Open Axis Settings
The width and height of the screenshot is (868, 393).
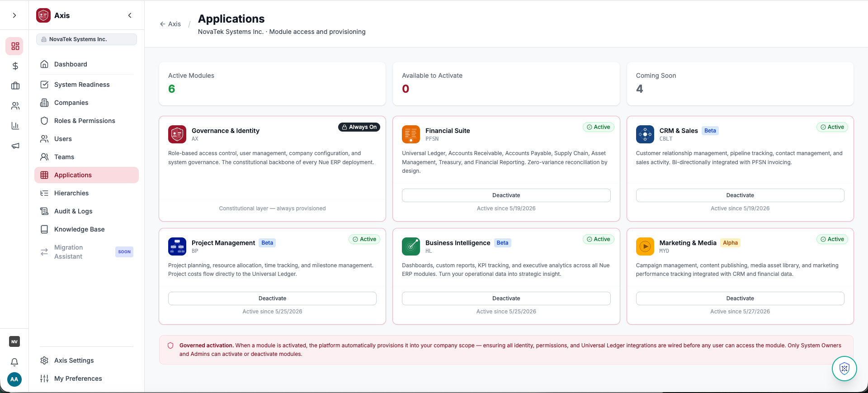tap(86, 360)
